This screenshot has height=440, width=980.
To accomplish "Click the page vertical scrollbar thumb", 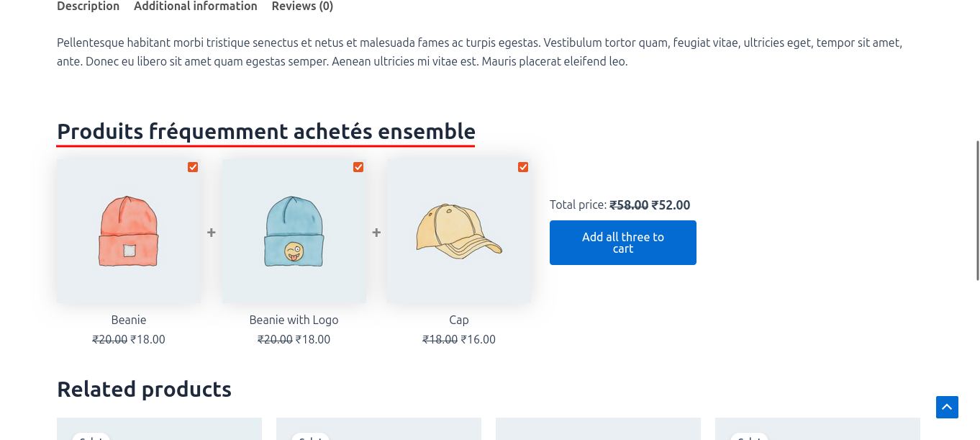I will coord(977,210).
